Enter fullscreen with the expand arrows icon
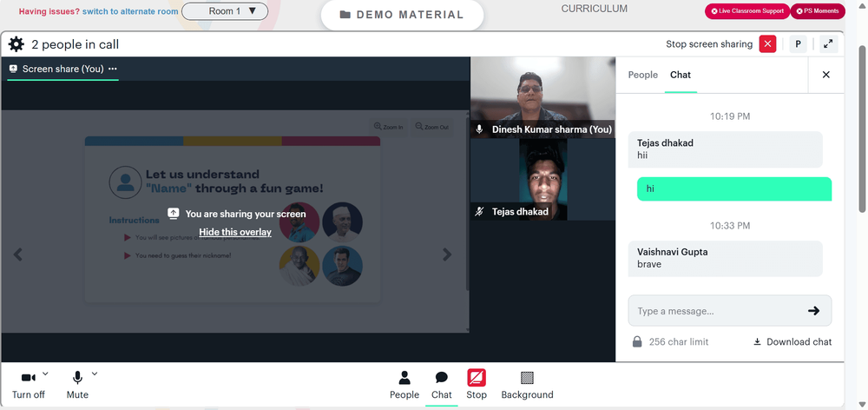This screenshot has width=868, height=410. (828, 44)
